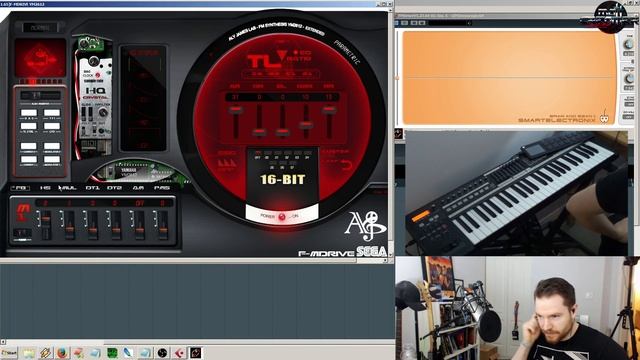Click the Amplifier knob on the HQ Crystal module
The image size is (640, 360).
pyautogui.click(x=103, y=113)
